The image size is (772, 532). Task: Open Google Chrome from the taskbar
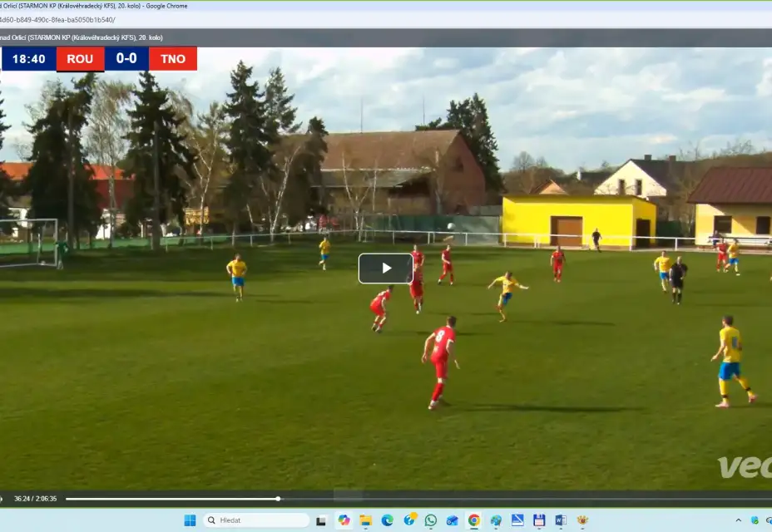tap(475, 520)
